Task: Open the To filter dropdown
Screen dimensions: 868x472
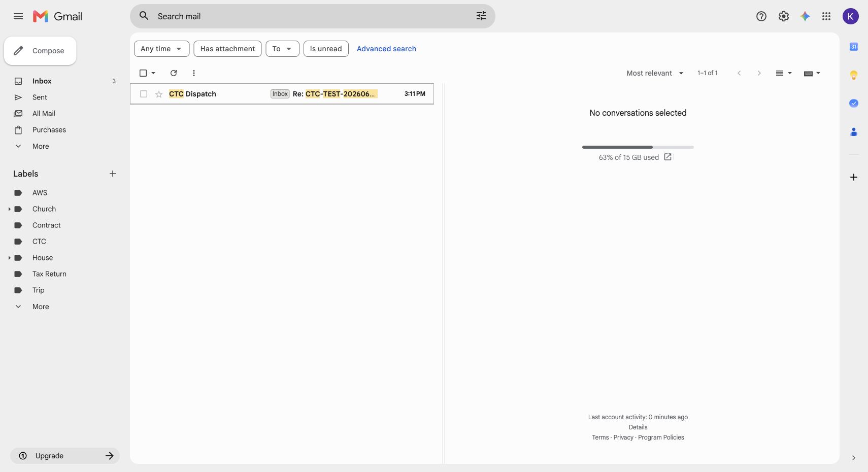Action: tap(282, 49)
